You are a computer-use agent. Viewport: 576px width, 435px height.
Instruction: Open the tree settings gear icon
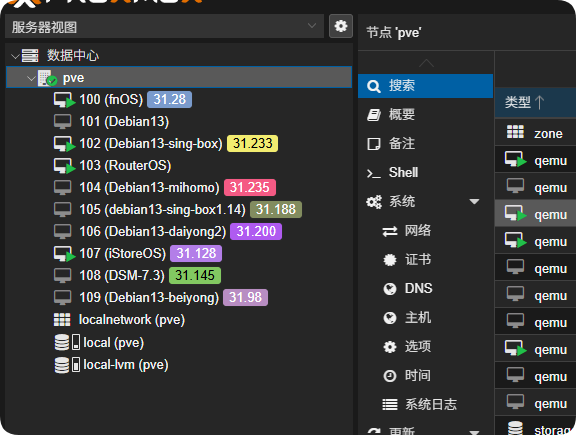341,26
